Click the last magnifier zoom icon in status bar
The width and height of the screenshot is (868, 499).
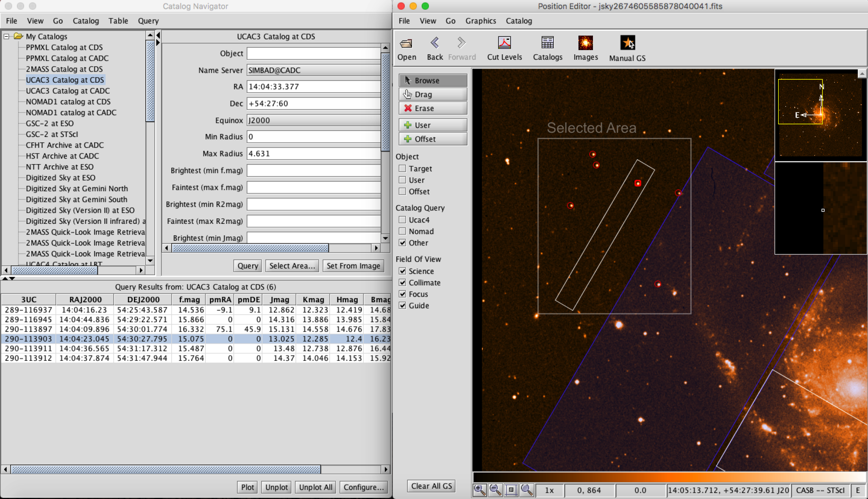tap(527, 490)
